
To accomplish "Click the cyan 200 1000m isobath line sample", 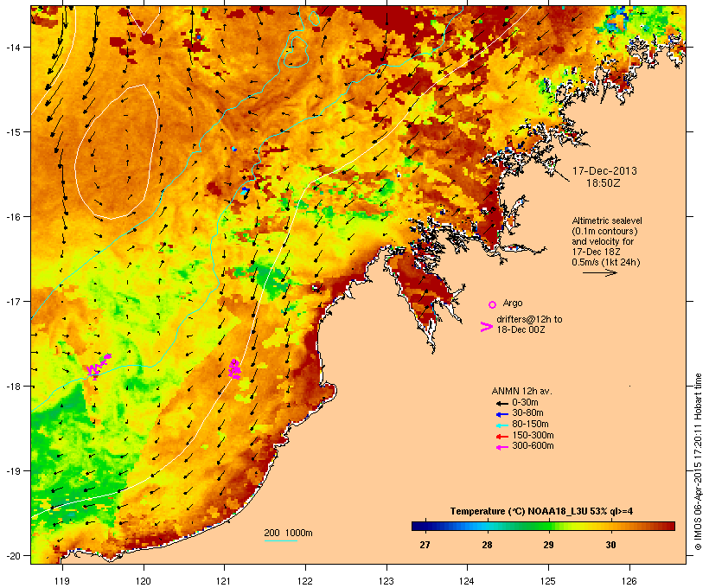I will coord(281,540).
